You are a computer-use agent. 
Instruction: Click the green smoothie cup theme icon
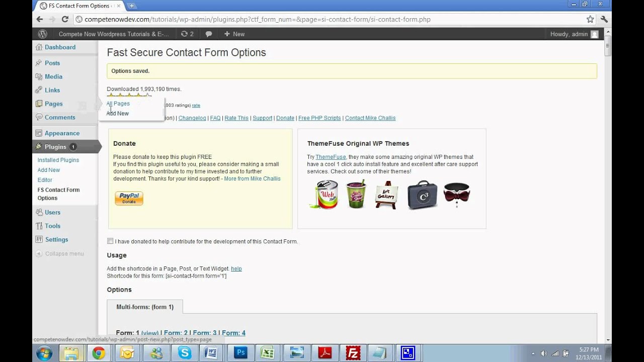356,195
